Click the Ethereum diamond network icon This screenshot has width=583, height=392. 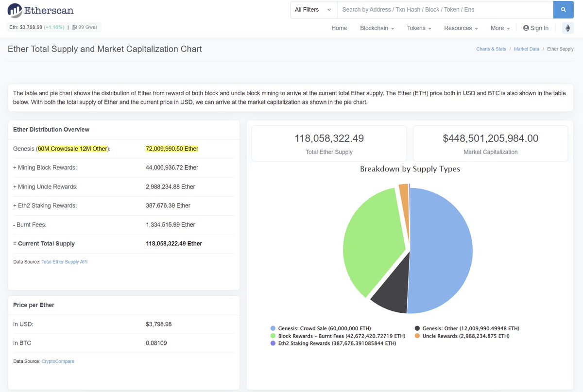pos(567,28)
